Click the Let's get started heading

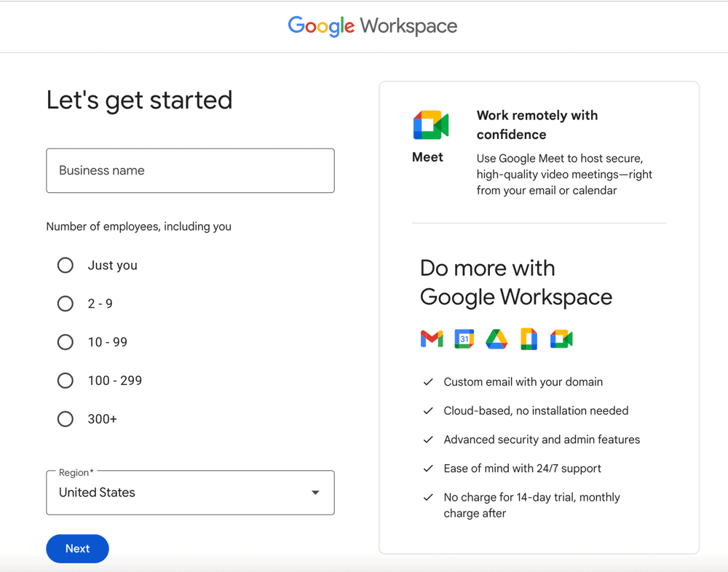tap(139, 100)
